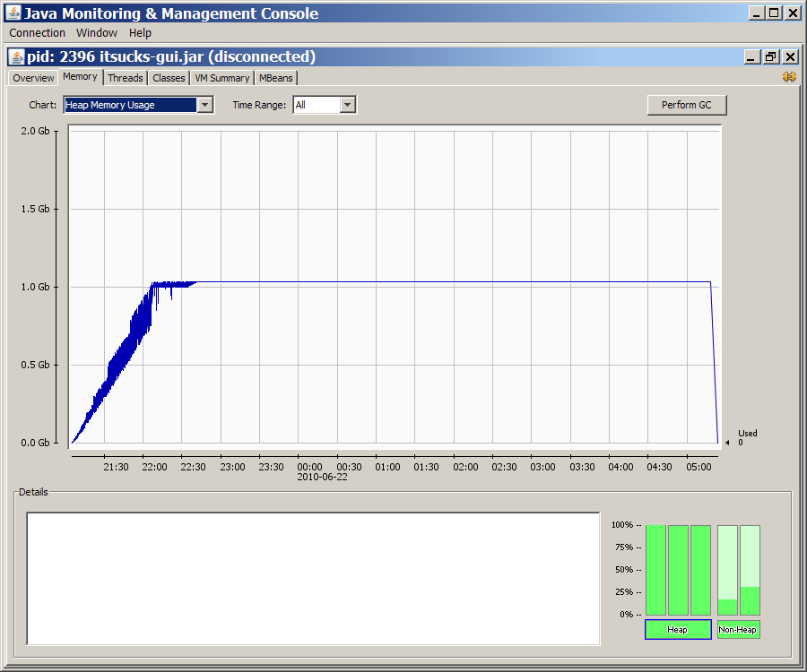Click the Java icon beside pid 2396 title
Viewport: 807px width, 672px height.
point(17,56)
